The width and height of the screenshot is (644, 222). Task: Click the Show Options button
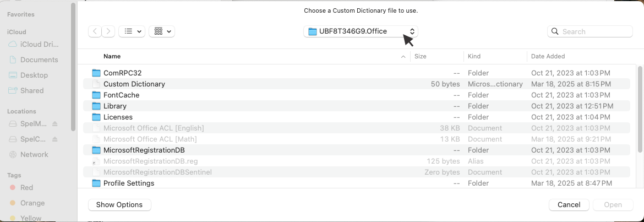tap(119, 205)
